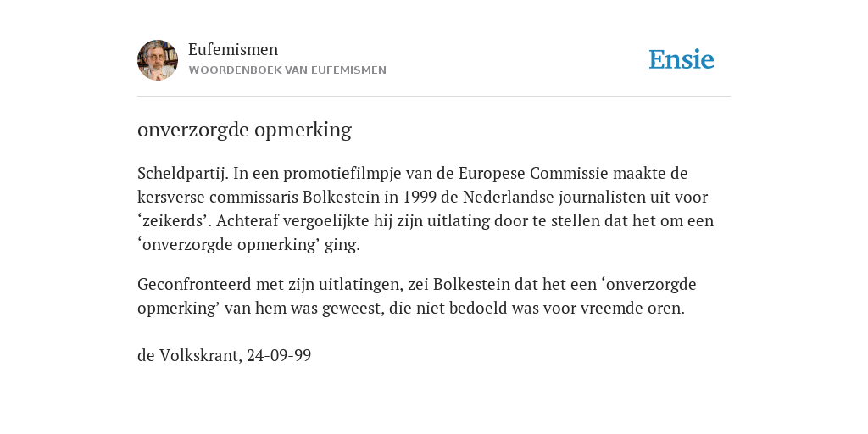
Task: Click the 'de Volkskrant' source reference
Action: [189, 356]
